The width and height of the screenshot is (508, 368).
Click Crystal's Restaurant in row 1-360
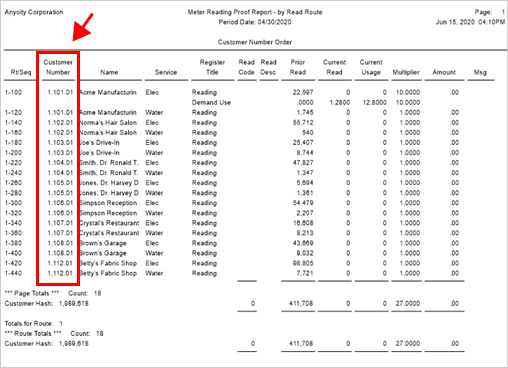click(x=109, y=233)
